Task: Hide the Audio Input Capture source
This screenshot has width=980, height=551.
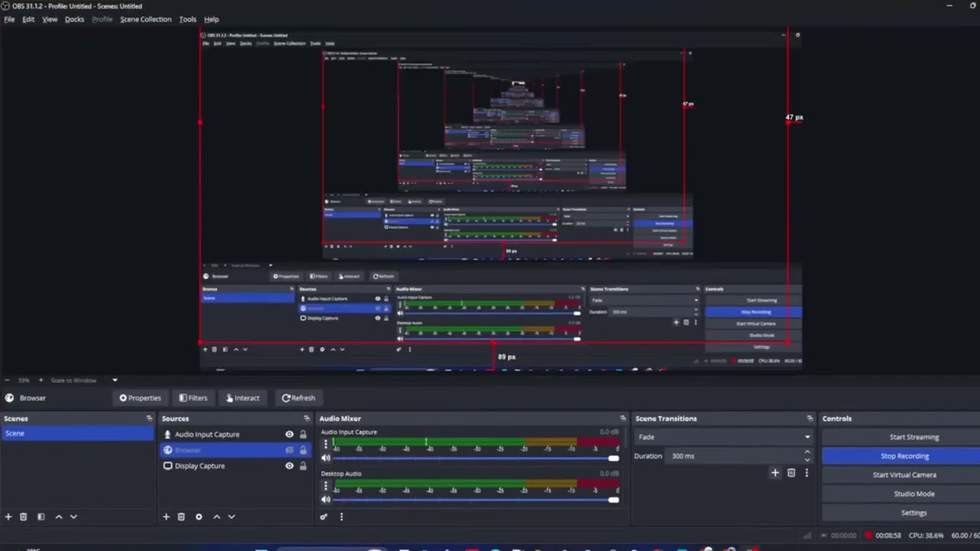Action: click(x=289, y=435)
